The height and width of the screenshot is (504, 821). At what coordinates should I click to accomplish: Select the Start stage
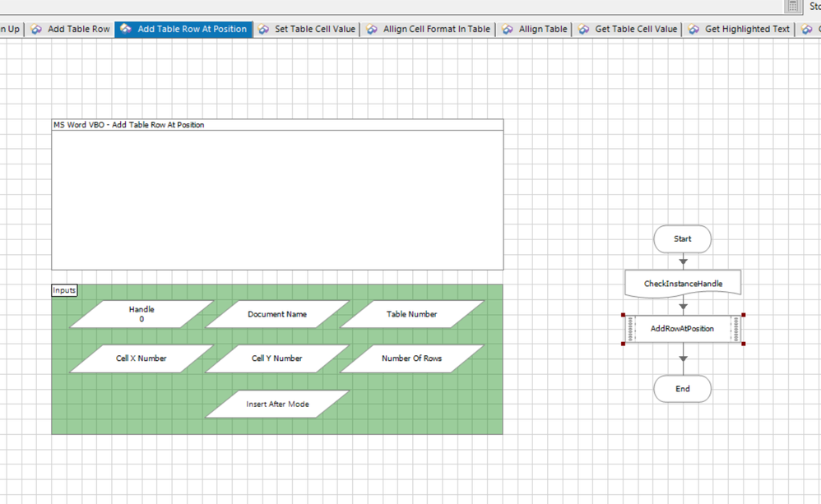point(682,239)
